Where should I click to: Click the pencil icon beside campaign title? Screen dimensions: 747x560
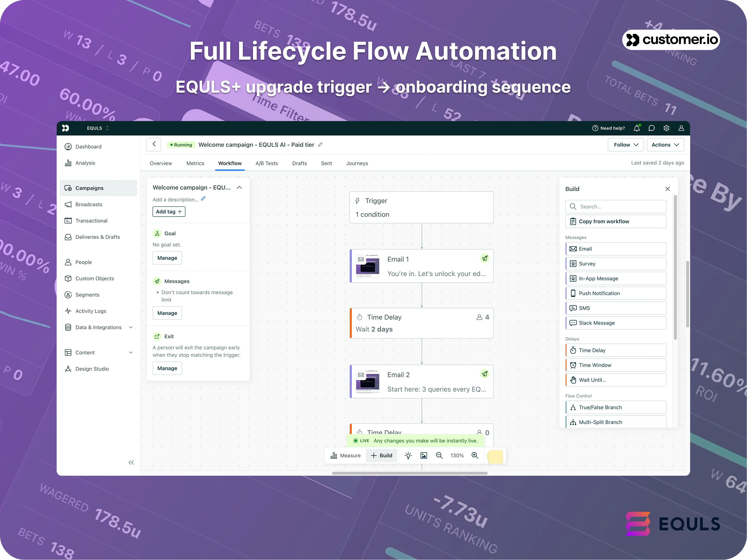coord(320,145)
